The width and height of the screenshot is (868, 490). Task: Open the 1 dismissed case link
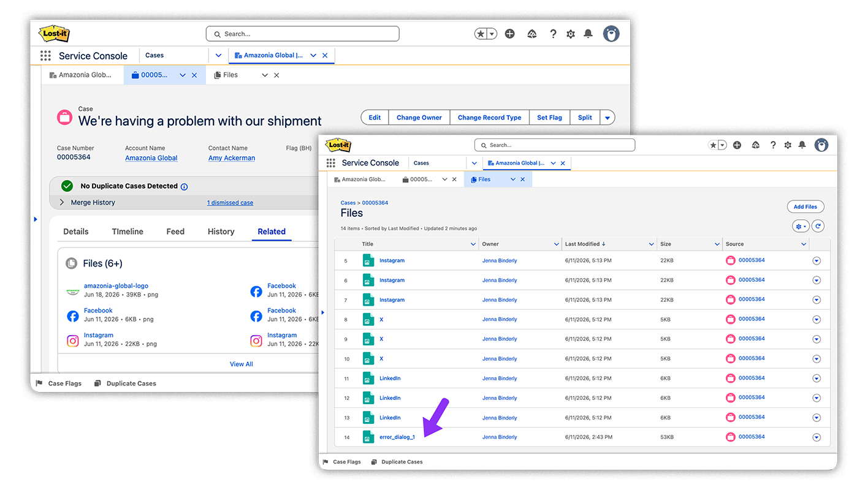tap(230, 203)
